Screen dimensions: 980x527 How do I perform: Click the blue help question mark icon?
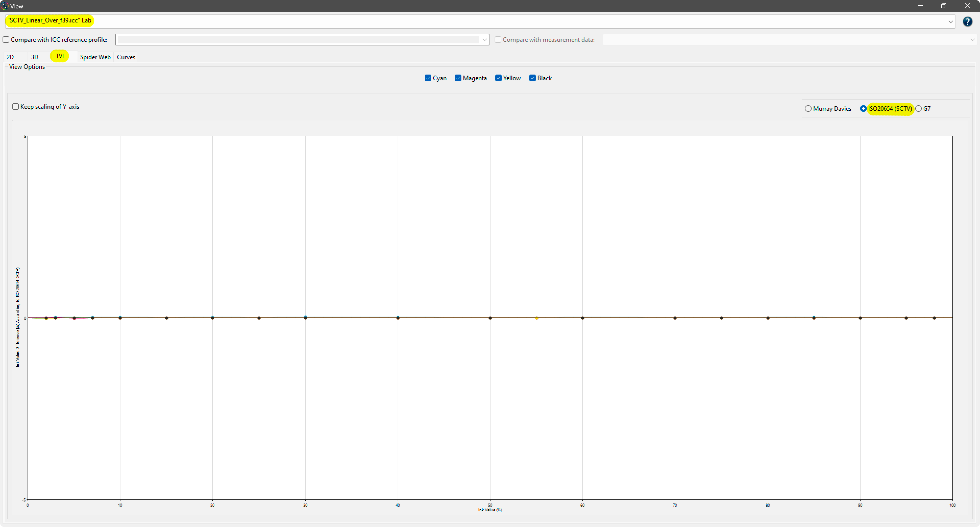coord(967,22)
